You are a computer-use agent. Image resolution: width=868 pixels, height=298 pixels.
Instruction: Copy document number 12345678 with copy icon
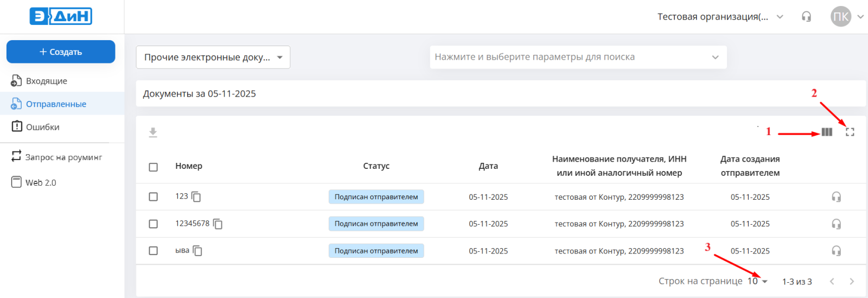(x=218, y=224)
